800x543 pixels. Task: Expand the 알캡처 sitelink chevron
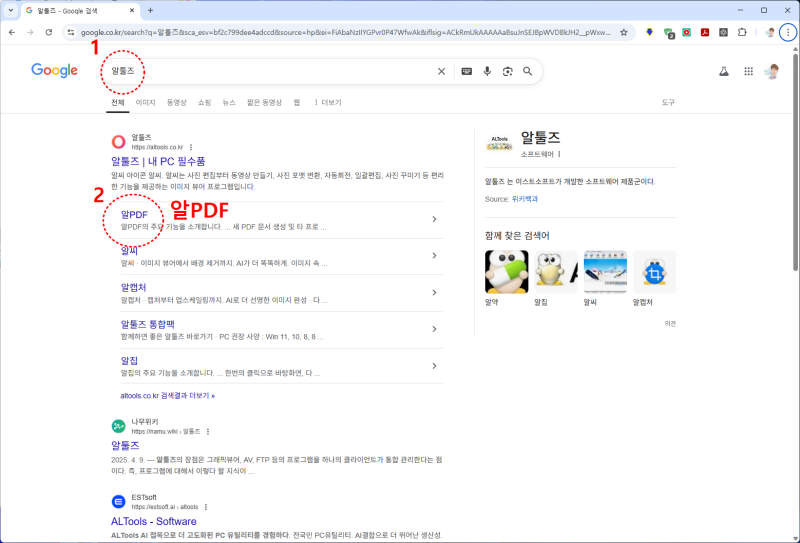click(434, 292)
